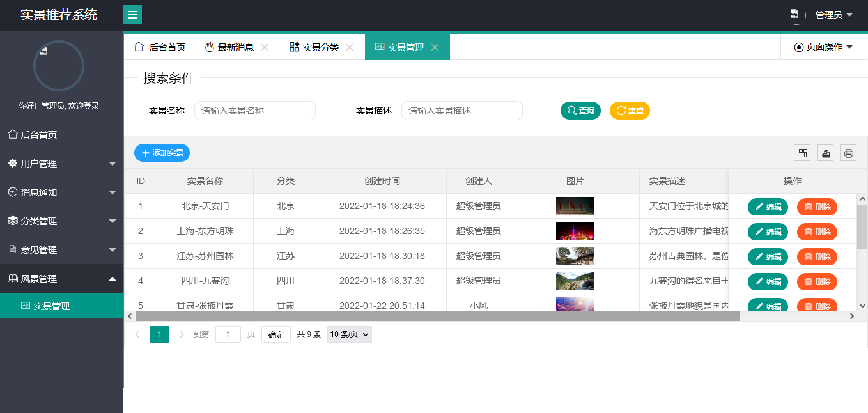The width and height of the screenshot is (868, 413).
Task: Delete the 四川-九寨沟 row
Action: pos(817,281)
